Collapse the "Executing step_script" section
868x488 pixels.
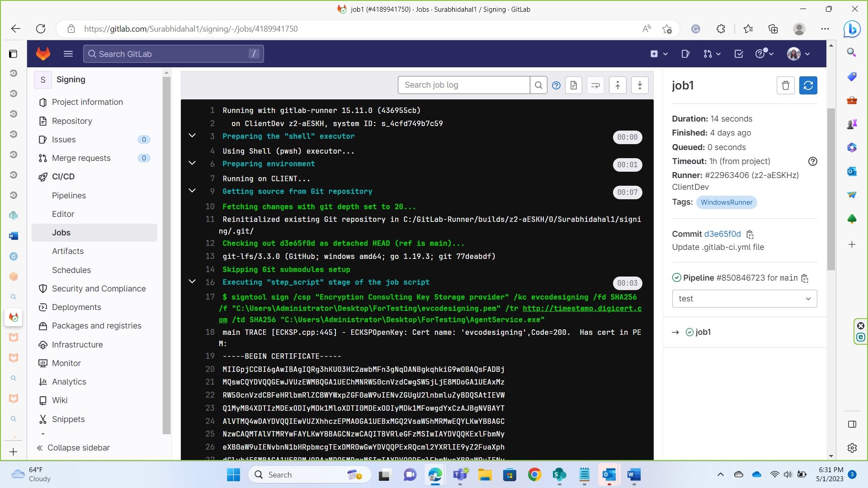pos(192,282)
